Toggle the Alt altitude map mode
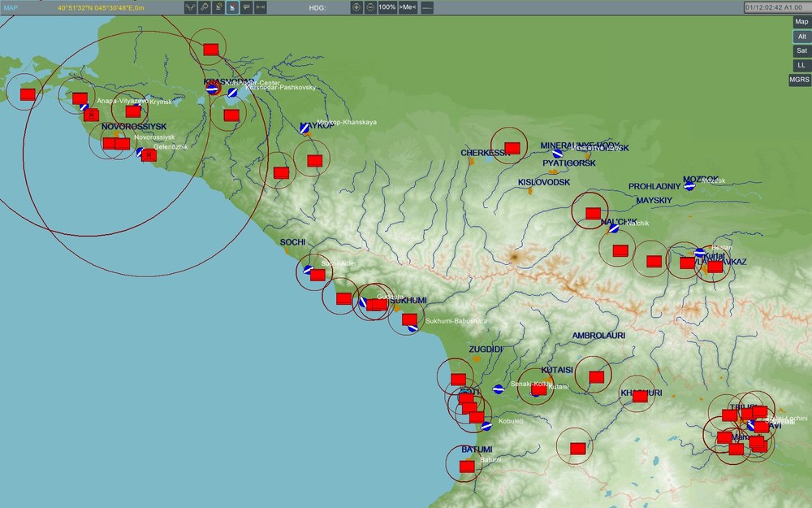Viewport: 812px width, 508px height. click(x=801, y=37)
